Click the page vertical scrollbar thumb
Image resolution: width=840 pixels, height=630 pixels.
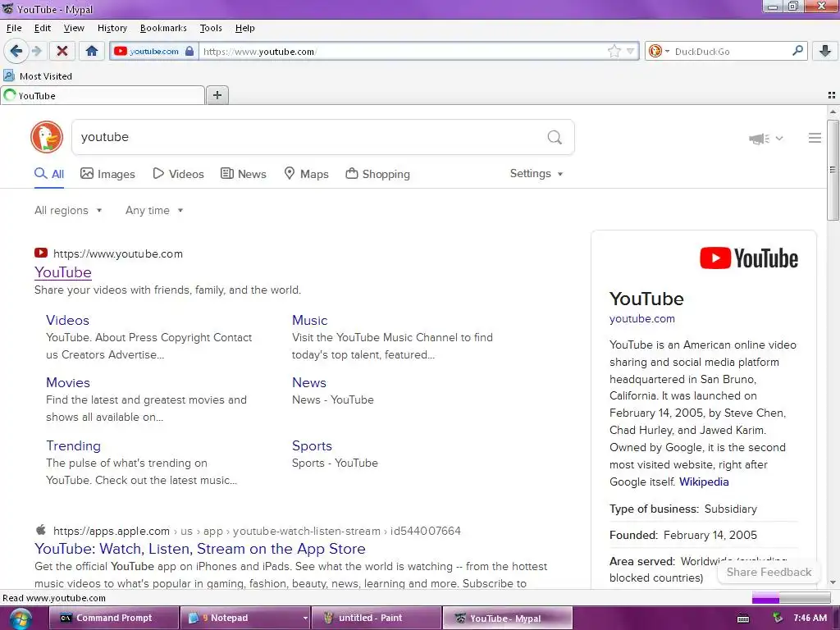coord(833,169)
